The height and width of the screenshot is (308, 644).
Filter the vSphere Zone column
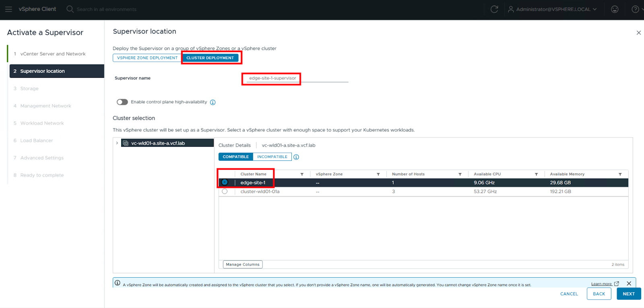[x=378, y=174]
